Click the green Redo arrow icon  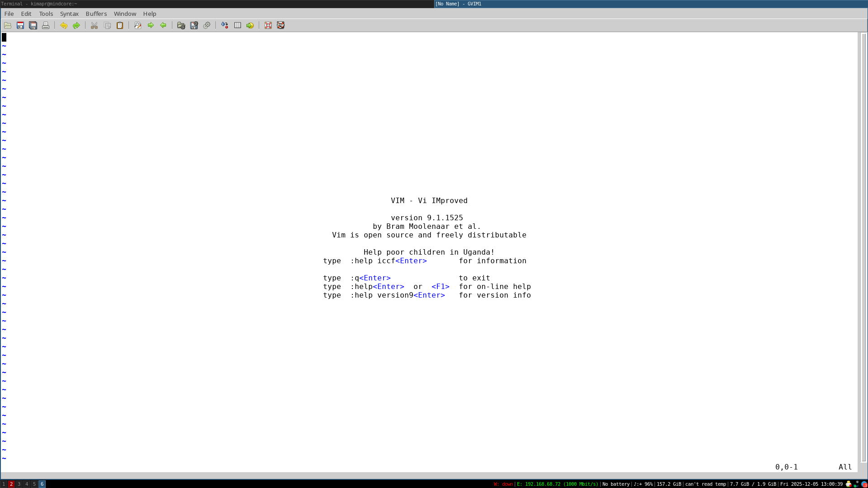(x=76, y=25)
